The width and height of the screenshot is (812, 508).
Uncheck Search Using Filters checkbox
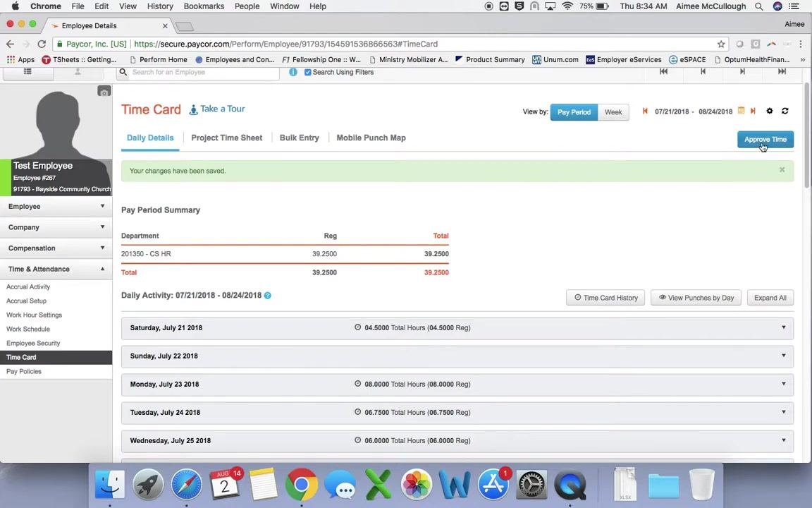click(307, 72)
